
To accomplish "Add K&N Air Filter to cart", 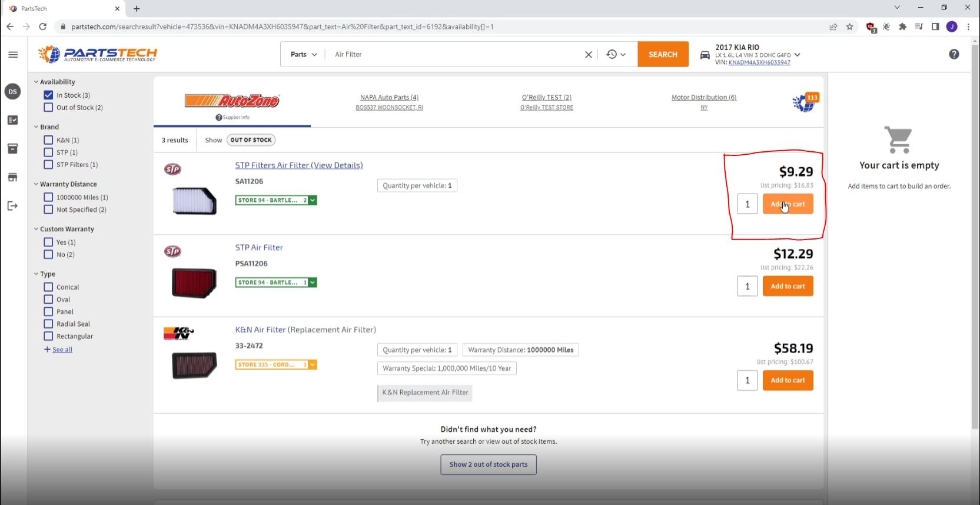I will pos(788,380).
